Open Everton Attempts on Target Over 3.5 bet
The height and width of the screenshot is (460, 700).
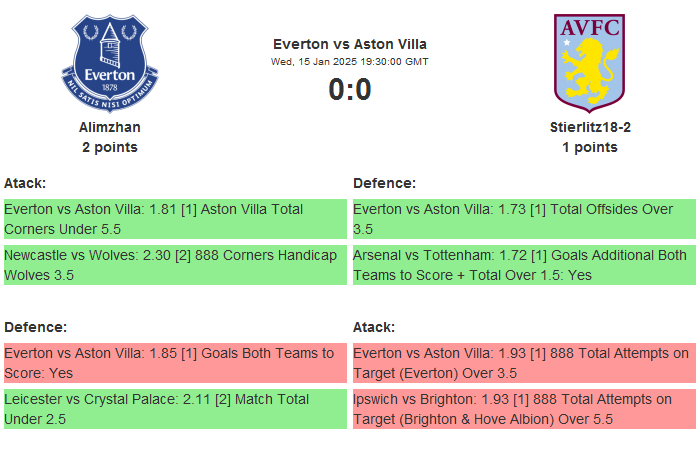point(524,363)
